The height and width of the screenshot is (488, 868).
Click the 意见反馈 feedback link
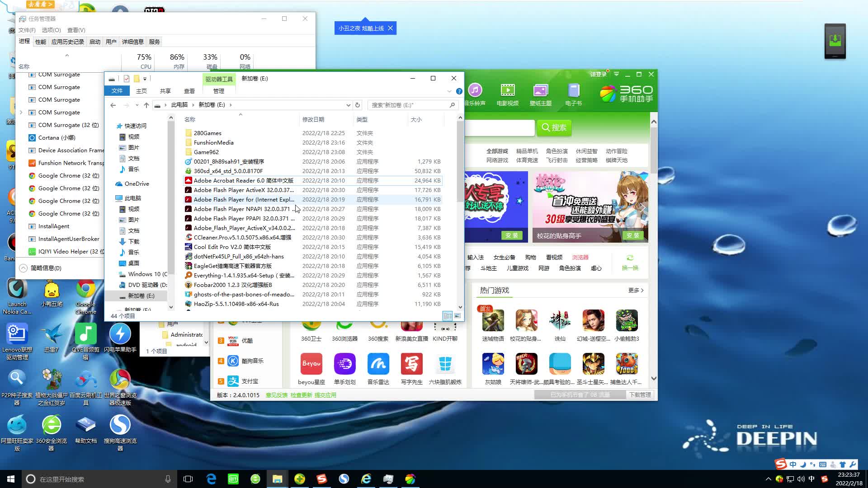277,395
